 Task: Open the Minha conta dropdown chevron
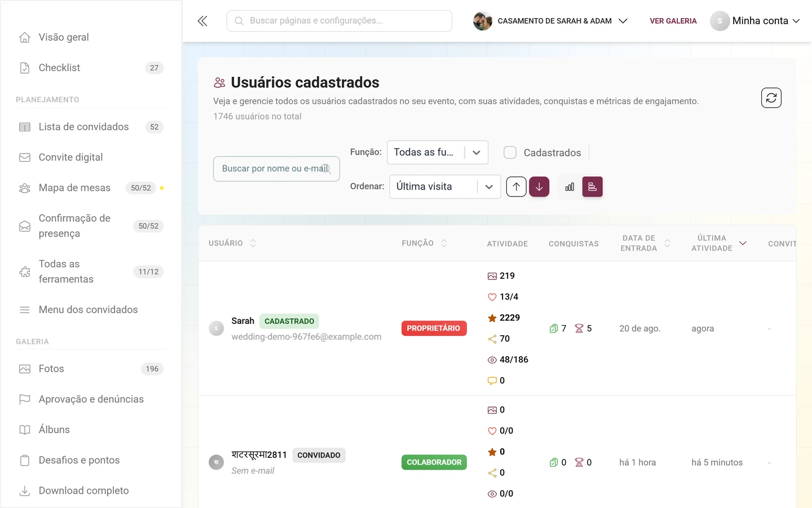[x=796, y=21]
